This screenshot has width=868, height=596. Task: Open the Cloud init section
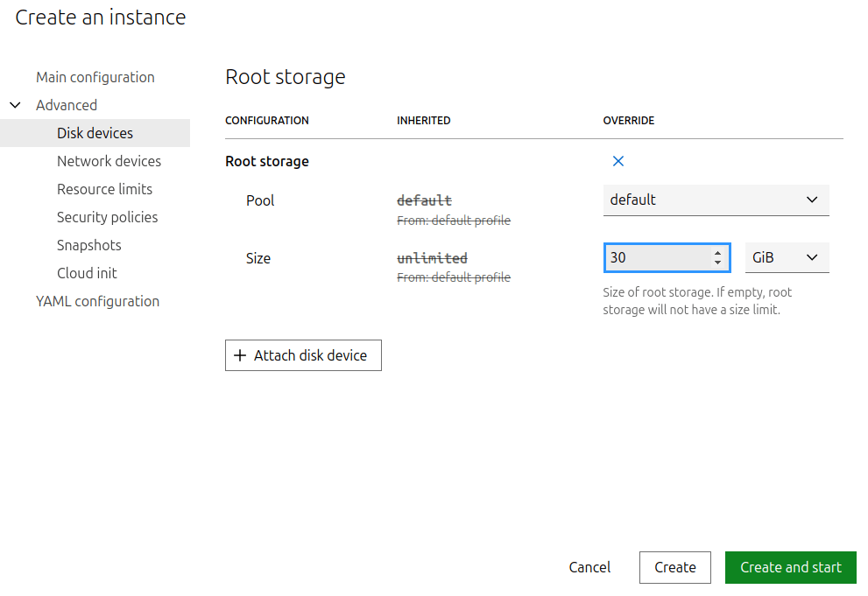(x=87, y=273)
